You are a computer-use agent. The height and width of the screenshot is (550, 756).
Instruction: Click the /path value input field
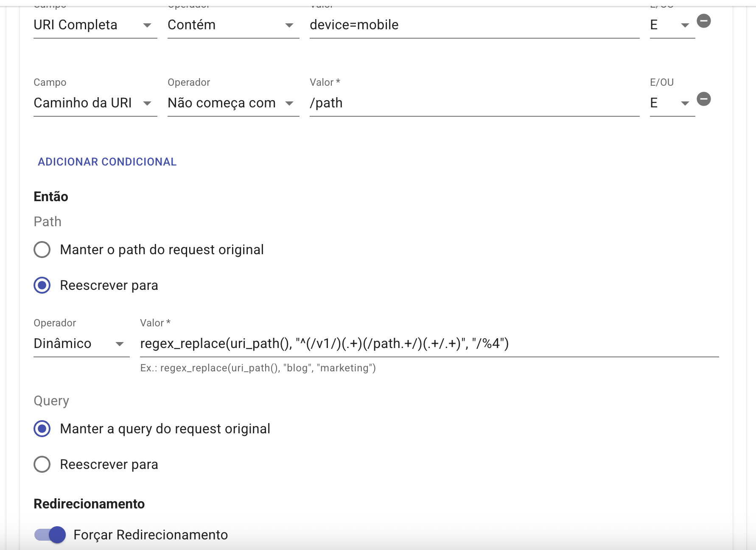point(474,103)
